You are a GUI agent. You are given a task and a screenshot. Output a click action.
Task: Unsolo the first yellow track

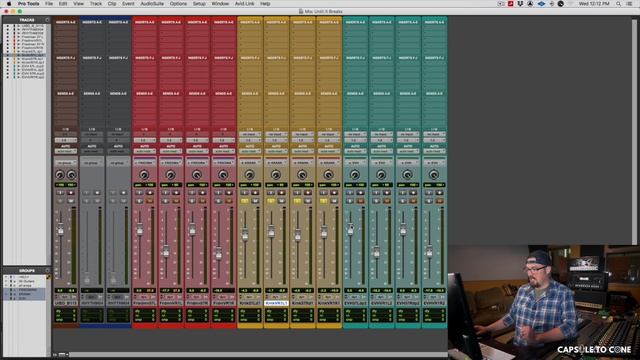(x=244, y=201)
